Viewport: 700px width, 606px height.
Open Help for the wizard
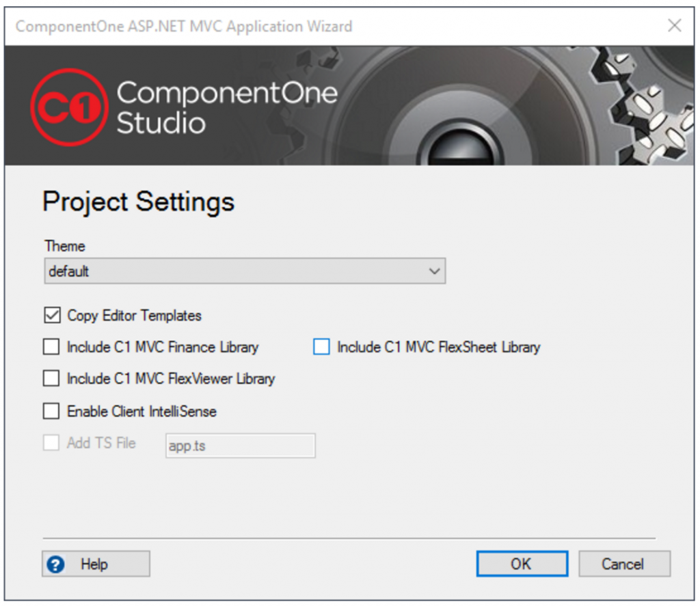point(96,564)
